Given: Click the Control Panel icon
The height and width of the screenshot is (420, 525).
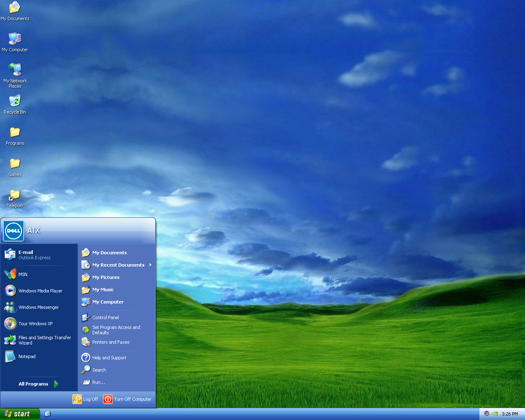Looking at the screenshot, I should click(x=86, y=317).
